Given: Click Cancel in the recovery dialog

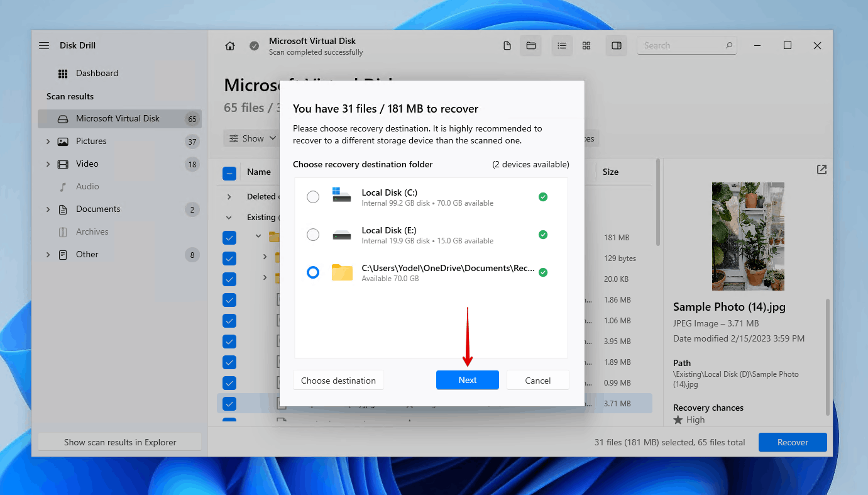Looking at the screenshot, I should pos(538,381).
